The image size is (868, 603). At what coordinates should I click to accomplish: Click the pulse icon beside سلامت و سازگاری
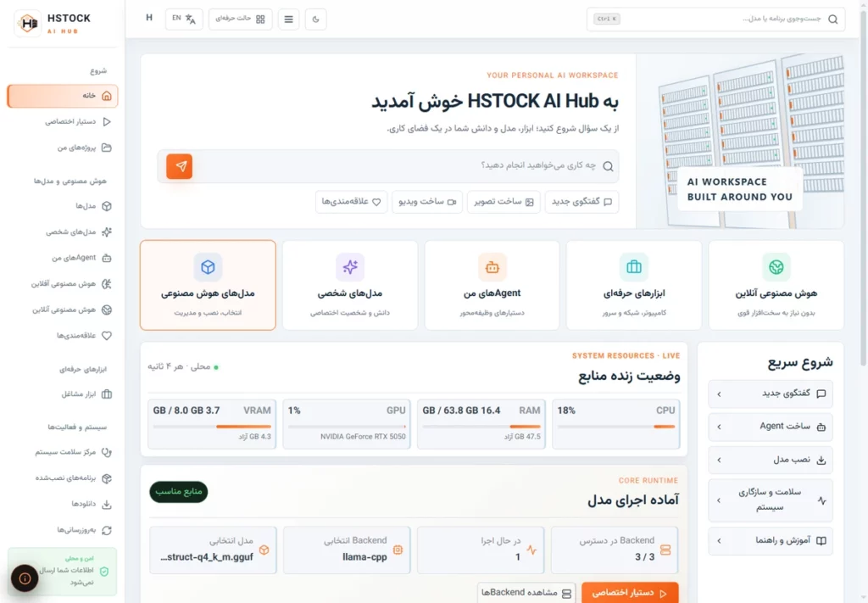[x=821, y=500]
